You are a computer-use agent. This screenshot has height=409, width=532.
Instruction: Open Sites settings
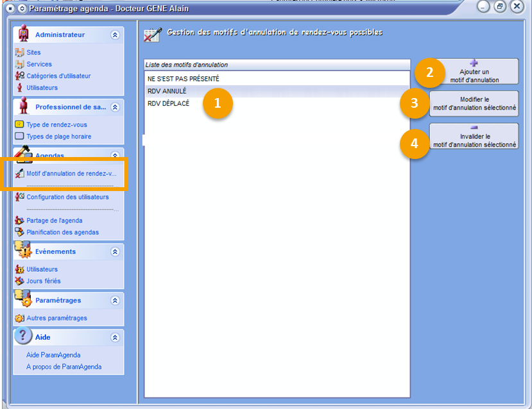pyautogui.click(x=33, y=52)
